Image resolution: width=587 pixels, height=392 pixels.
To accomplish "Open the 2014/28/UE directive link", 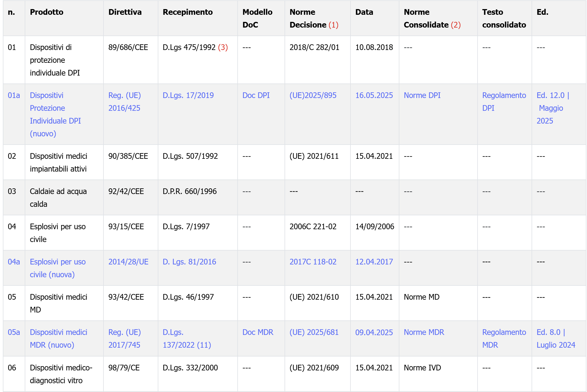I will (128, 262).
